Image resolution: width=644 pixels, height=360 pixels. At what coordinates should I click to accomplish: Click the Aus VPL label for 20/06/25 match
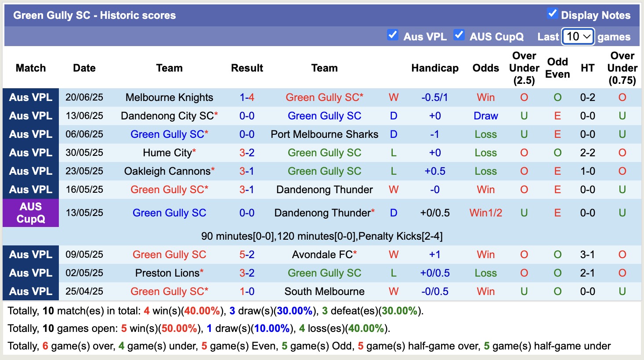[31, 97]
